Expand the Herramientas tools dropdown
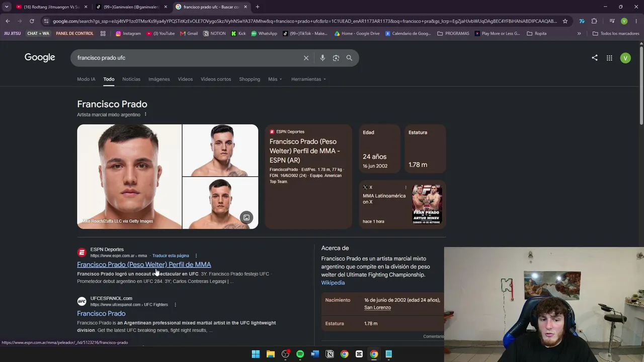644x362 pixels. [x=308, y=79]
